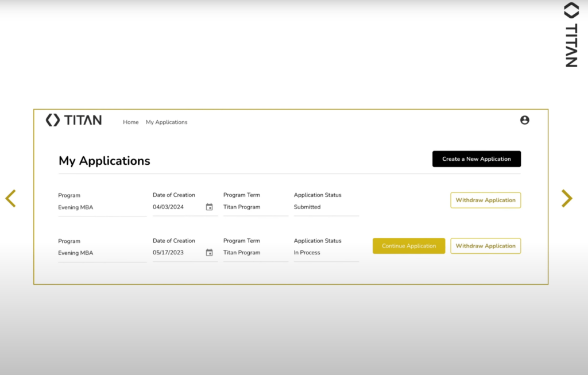Select Program Term field in the first row

255,207
